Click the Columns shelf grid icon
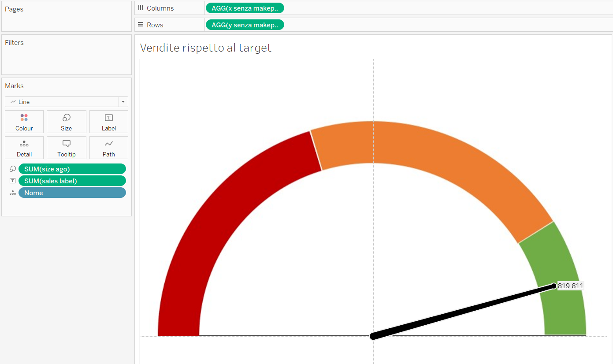613x364 pixels. click(x=140, y=7)
